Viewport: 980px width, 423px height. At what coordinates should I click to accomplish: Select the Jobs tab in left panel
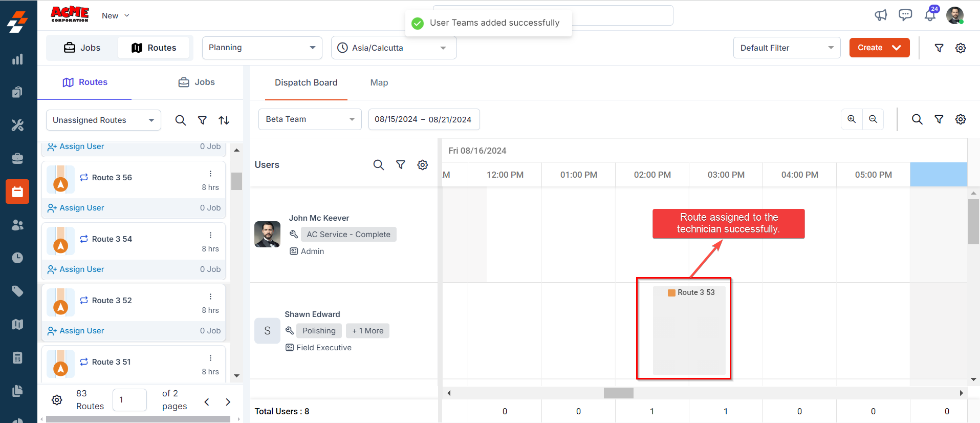[x=197, y=82]
